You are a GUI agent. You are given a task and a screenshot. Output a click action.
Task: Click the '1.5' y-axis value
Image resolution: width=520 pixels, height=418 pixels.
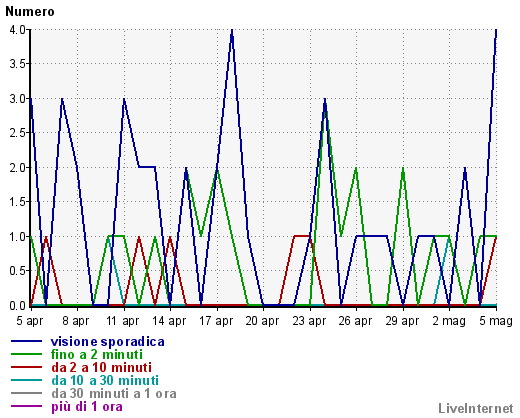17,202
